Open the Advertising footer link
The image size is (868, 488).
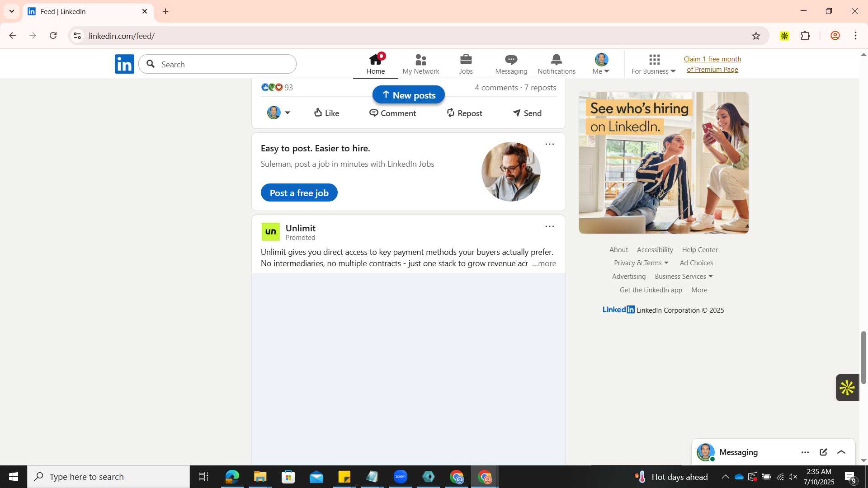[x=629, y=277]
